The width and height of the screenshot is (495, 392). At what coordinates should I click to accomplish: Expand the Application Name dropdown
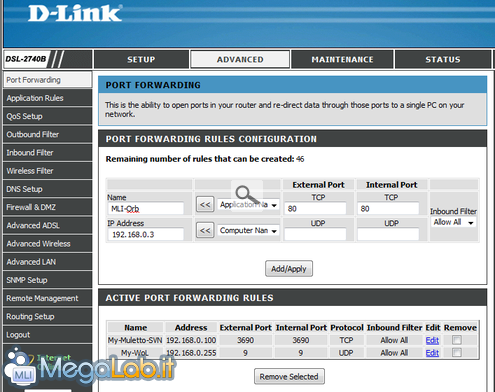[248, 204]
